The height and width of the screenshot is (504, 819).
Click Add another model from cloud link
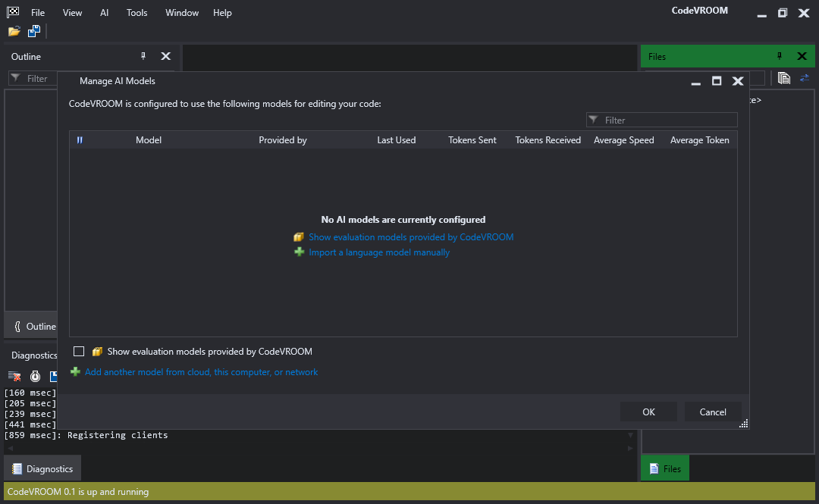[x=201, y=372]
